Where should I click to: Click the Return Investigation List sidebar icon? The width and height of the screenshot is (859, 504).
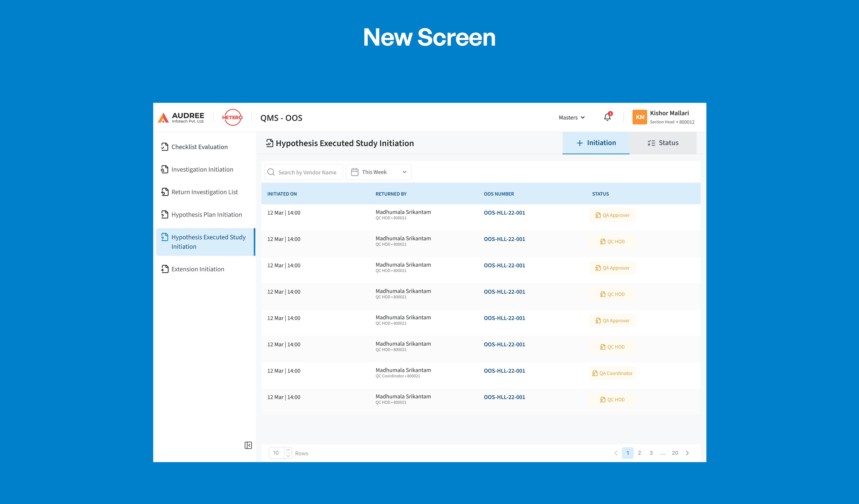[165, 192]
